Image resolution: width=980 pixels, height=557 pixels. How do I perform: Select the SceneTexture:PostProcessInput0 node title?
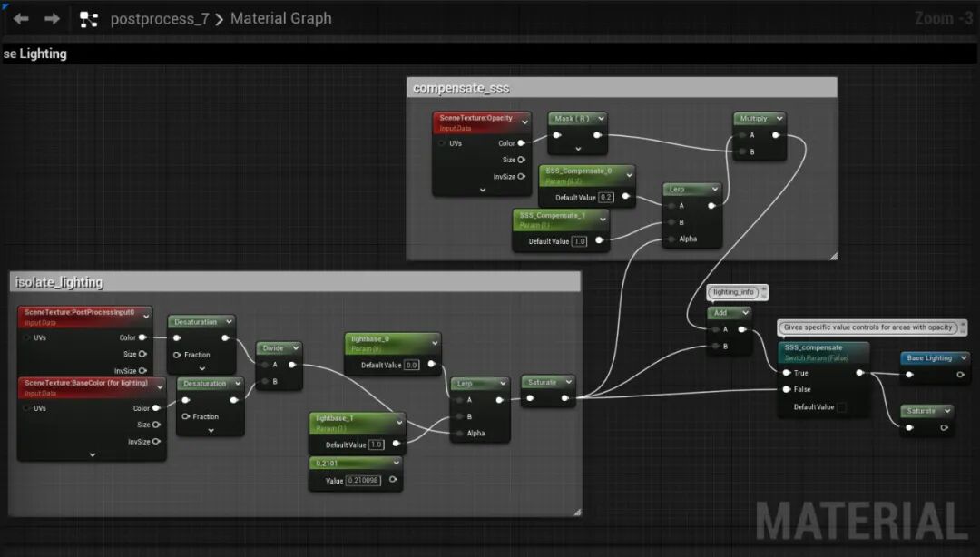(x=79, y=312)
